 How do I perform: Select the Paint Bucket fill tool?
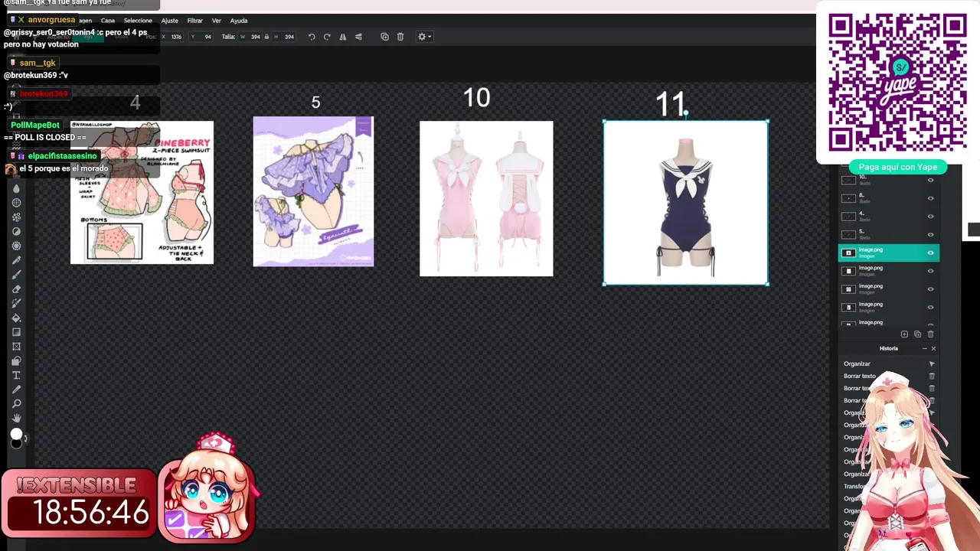(x=16, y=318)
